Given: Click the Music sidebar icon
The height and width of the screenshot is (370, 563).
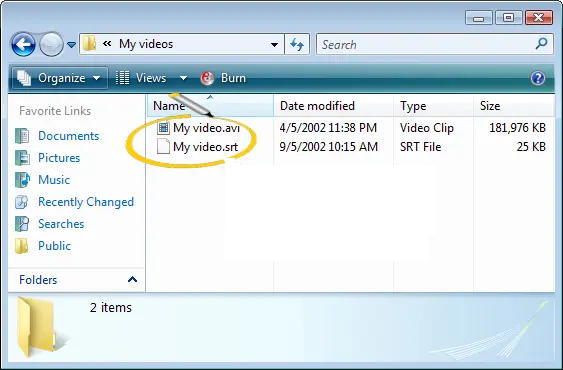Looking at the screenshot, I should coord(22,180).
